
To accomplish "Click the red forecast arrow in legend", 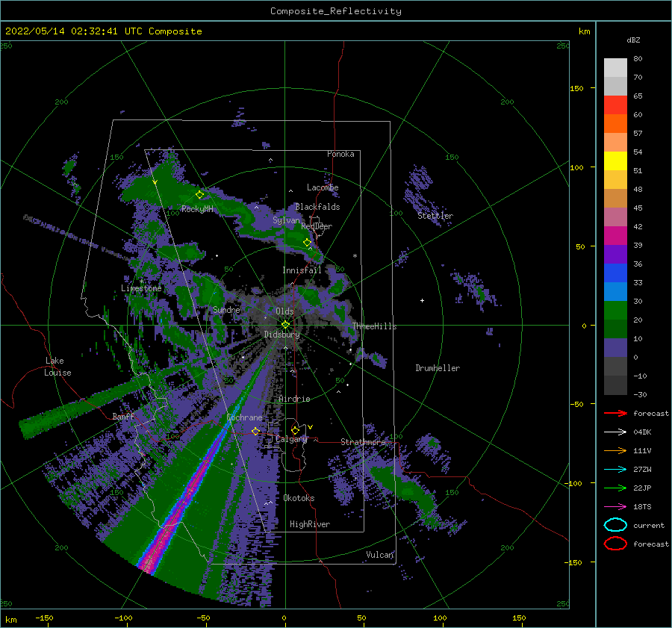I will [615, 413].
